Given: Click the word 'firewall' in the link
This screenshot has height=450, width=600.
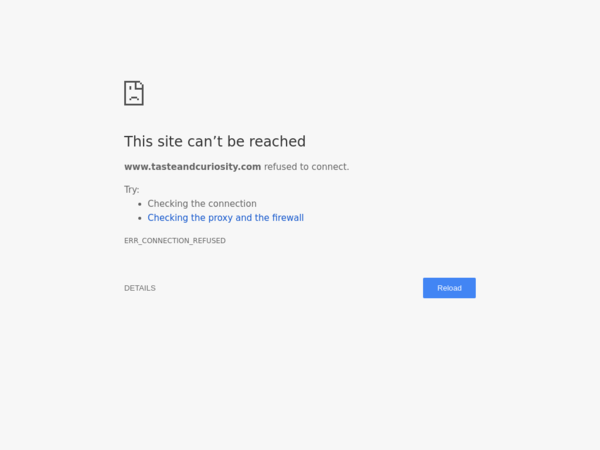Looking at the screenshot, I should (288, 218).
